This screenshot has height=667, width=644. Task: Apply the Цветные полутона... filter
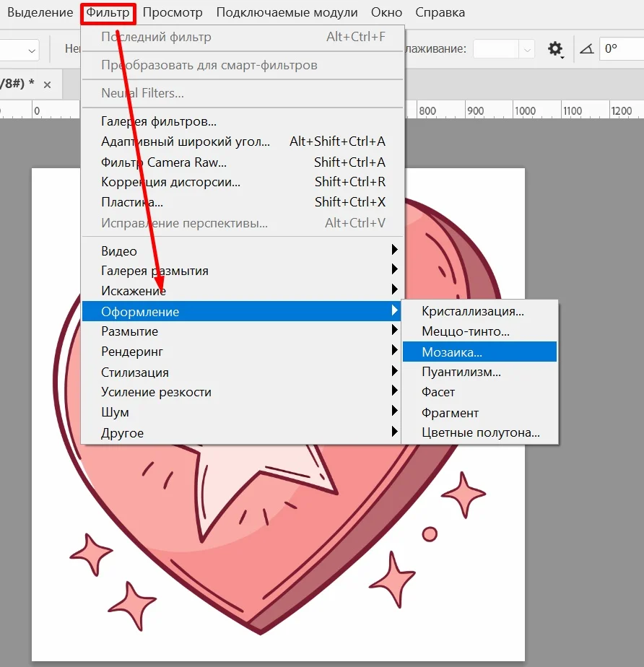click(479, 433)
